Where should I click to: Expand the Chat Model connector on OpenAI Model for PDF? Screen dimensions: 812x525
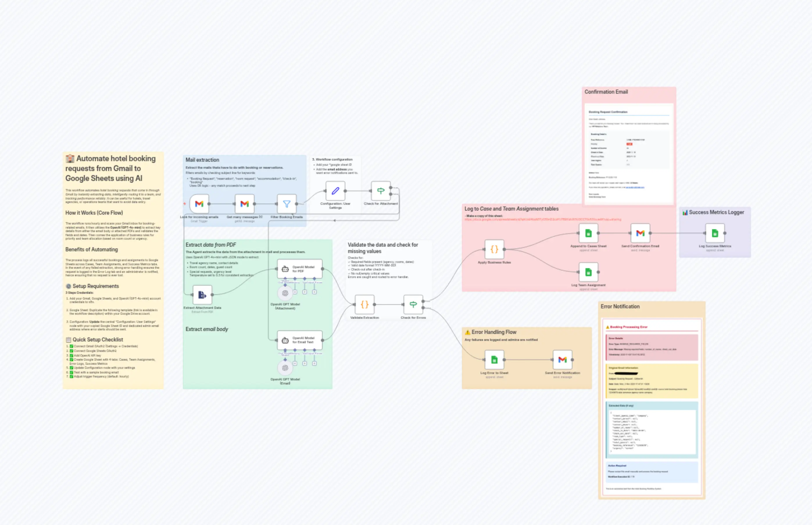(285, 279)
